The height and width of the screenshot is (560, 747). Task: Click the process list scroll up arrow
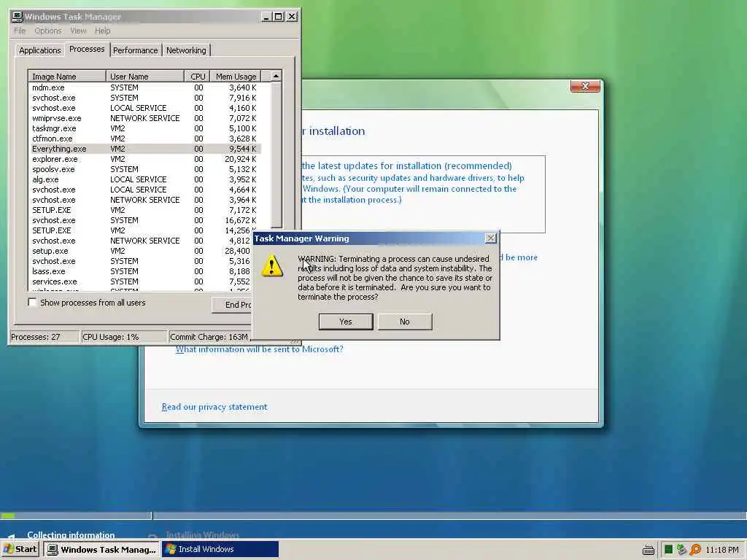coord(276,76)
